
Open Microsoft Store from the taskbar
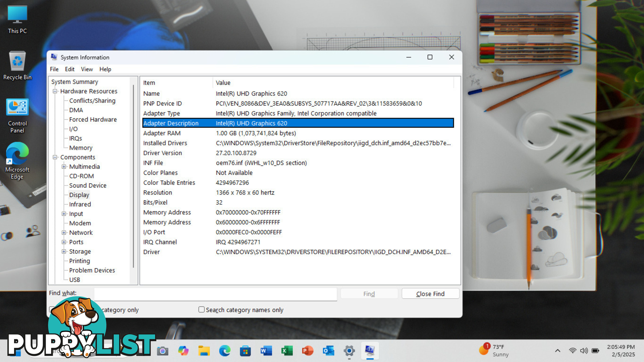(x=245, y=351)
